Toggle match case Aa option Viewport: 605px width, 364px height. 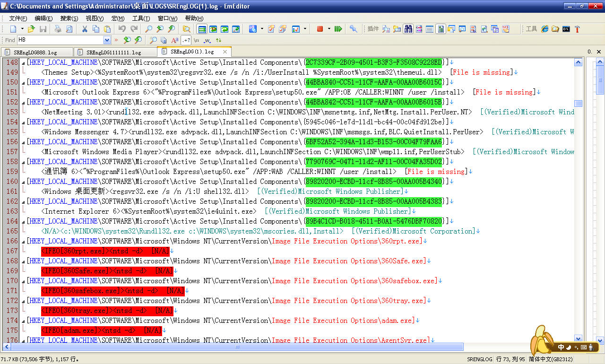click(x=174, y=40)
